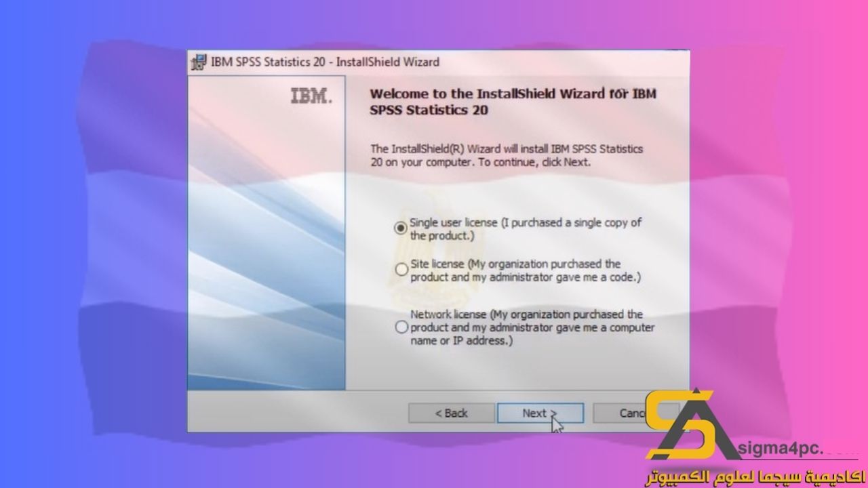The width and height of the screenshot is (868, 488).
Task: Click the window title IBM SPSS Statistics 20
Action: [x=325, y=62]
